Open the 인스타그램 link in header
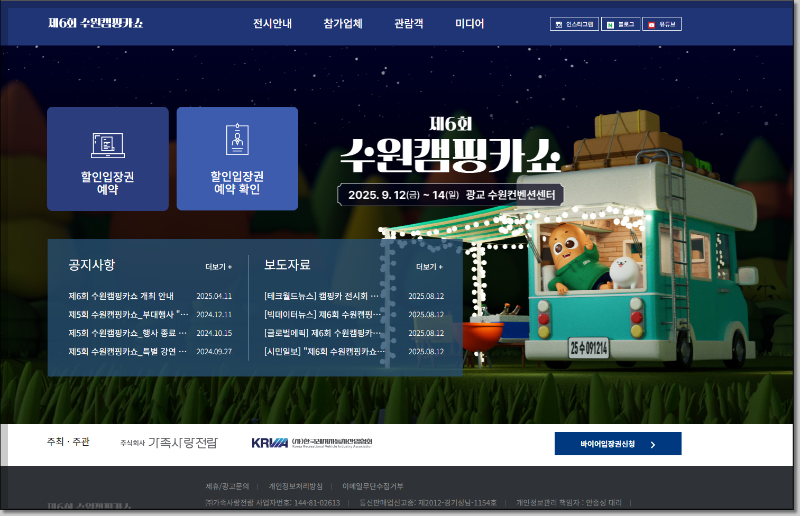The height and width of the screenshot is (516, 800). (x=574, y=24)
